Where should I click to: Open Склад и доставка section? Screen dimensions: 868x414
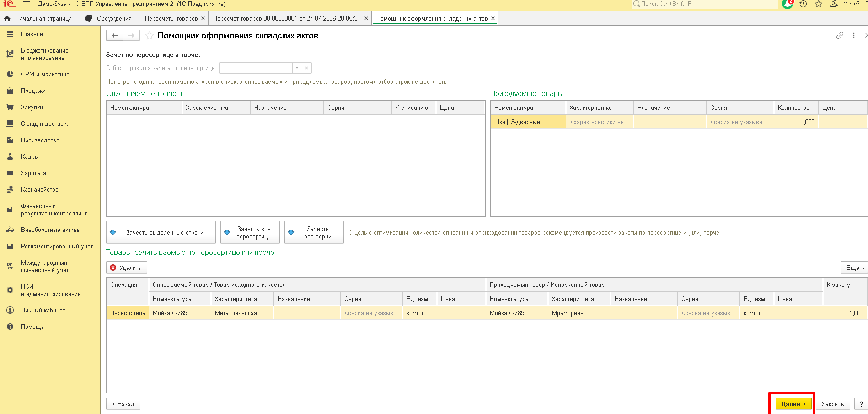[45, 124]
